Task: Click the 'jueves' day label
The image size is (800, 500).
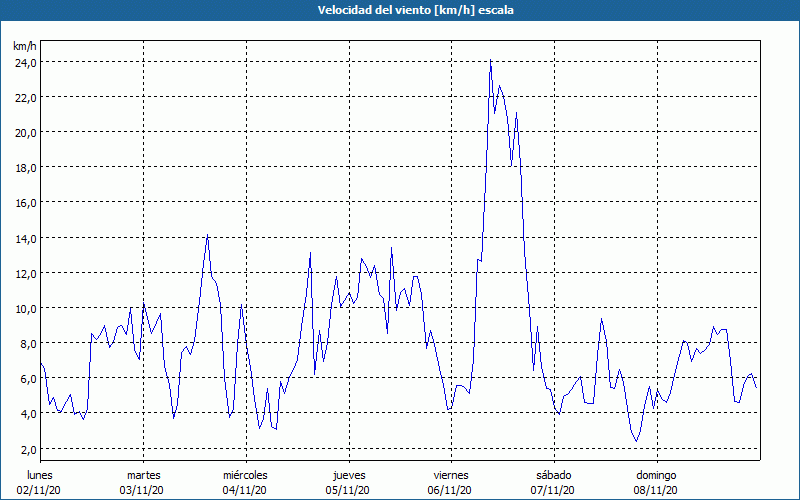Action: coord(349,475)
